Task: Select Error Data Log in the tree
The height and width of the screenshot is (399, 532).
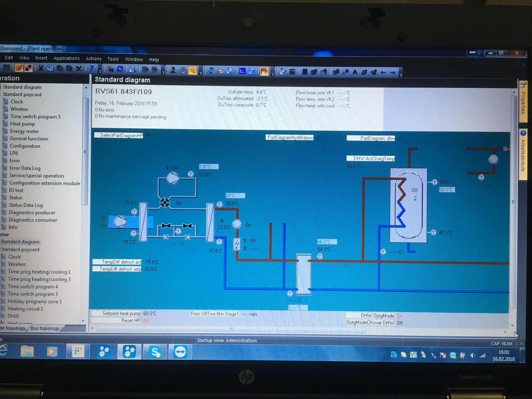Action: point(25,168)
